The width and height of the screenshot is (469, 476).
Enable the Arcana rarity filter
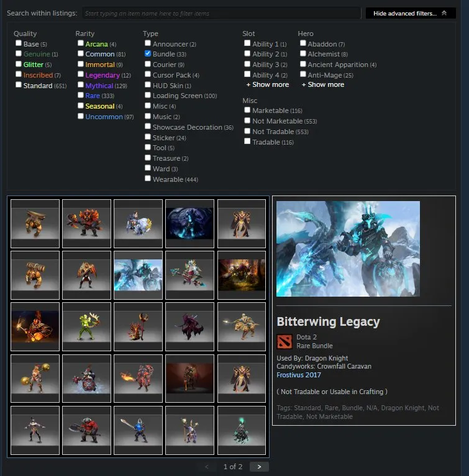(81, 43)
